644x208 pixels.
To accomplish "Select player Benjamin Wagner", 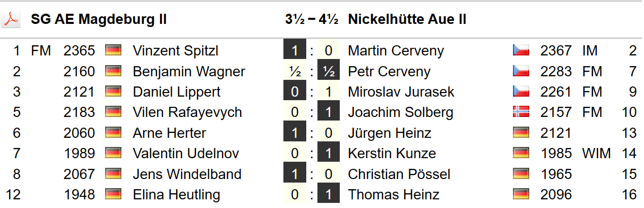I will [188, 71].
